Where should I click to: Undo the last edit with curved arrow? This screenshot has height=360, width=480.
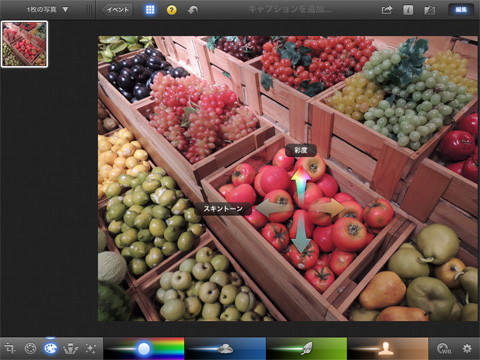tap(193, 10)
